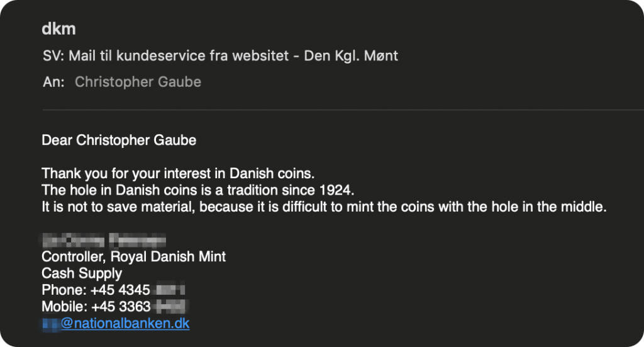Click the Mobile: label in signature
Screen dimensions: 644x347
click(x=65, y=307)
